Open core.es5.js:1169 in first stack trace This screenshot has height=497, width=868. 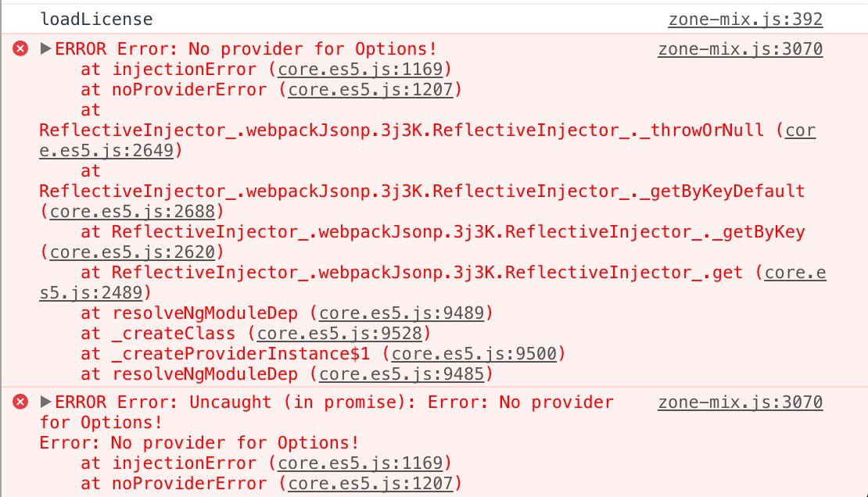pos(360,70)
